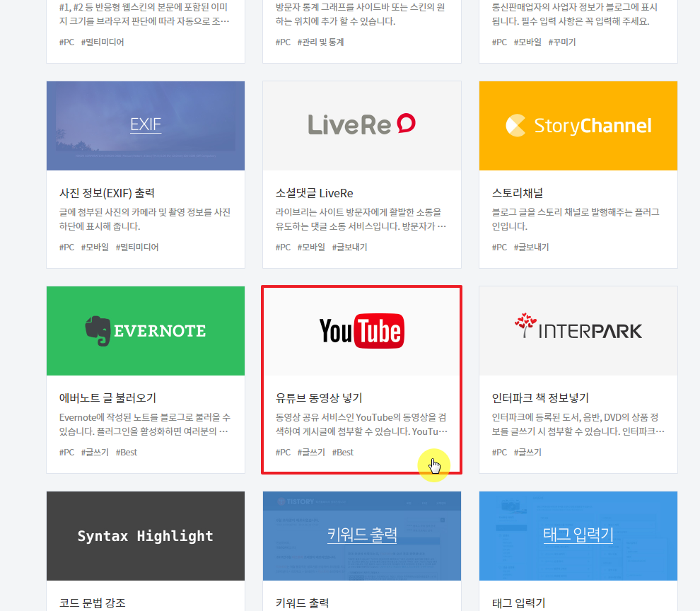Open 소셜댓글 LiveRe plugin title
This screenshot has width=700, height=611.
(x=314, y=193)
